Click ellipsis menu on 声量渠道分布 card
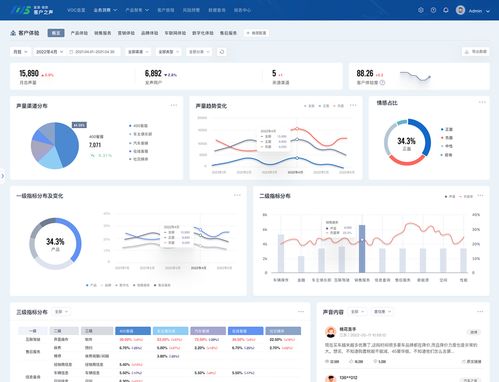 click(174, 105)
